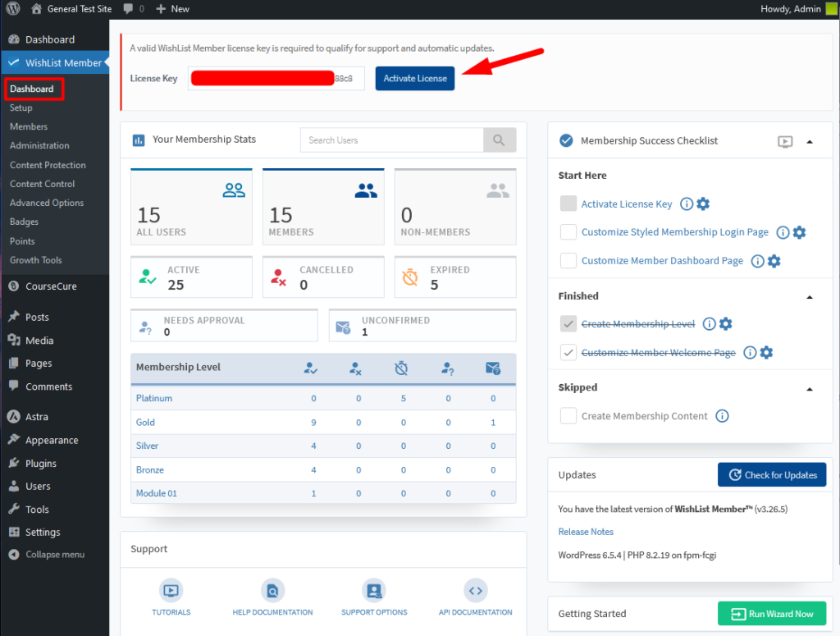Collapse the Membership Success Checklist panel

click(810, 141)
